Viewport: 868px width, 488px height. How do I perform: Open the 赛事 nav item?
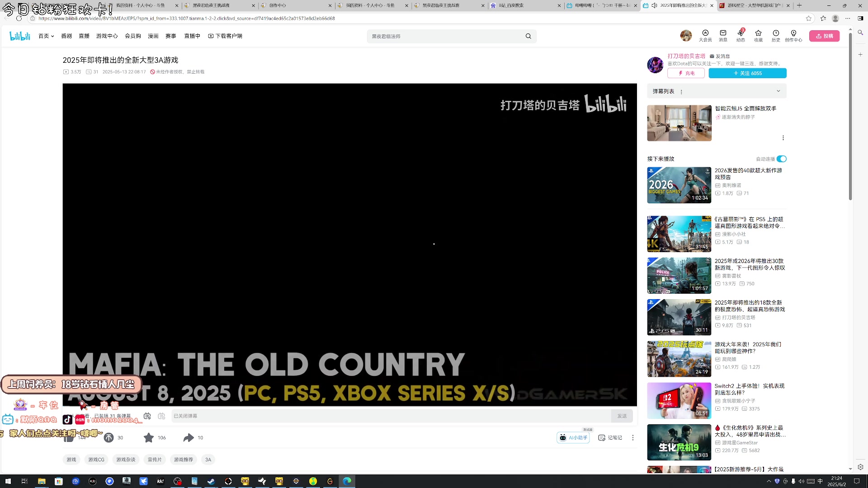[x=171, y=36]
